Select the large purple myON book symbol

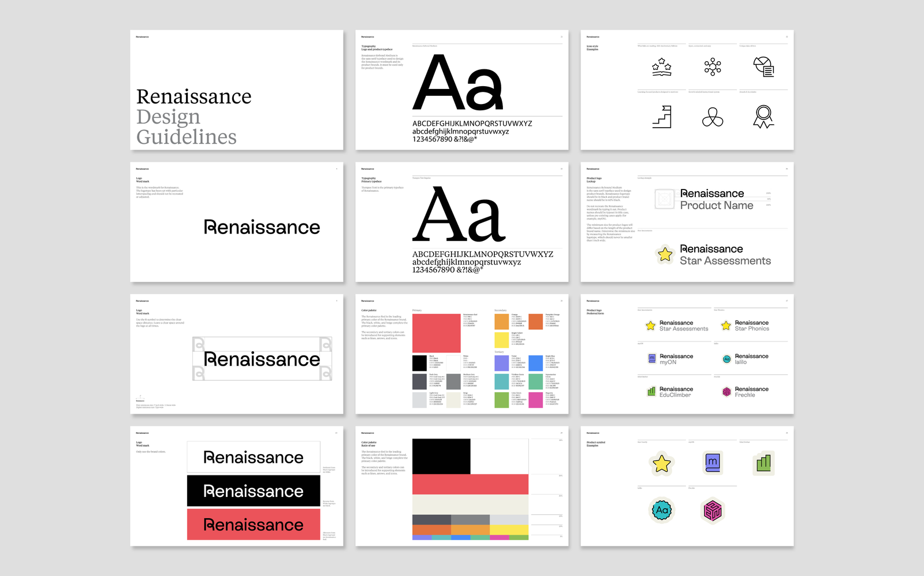(713, 463)
